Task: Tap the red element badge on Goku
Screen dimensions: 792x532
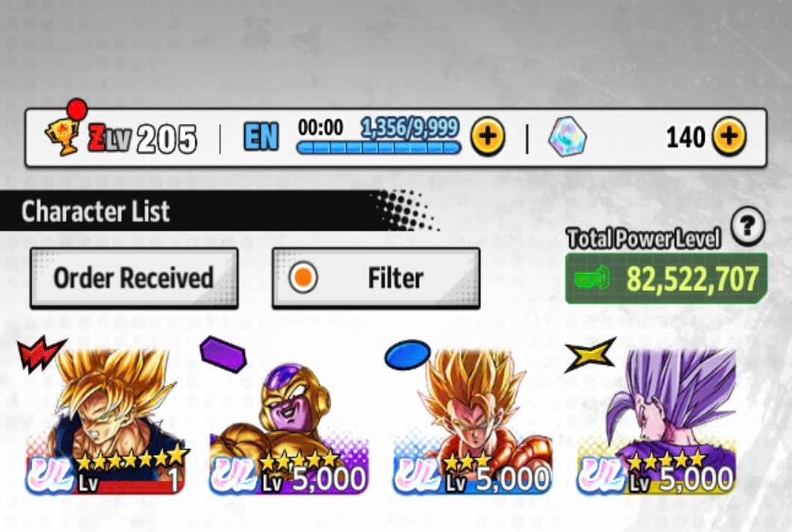Action: click(42, 353)
